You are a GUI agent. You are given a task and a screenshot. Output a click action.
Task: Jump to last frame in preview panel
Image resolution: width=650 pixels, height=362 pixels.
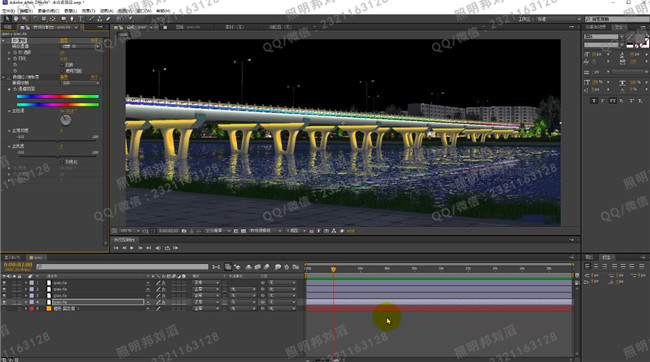(x=148, y=248)
